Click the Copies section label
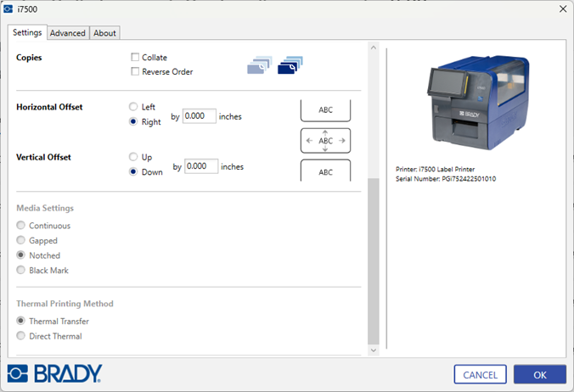574x392 pixels. pos(29,58)
